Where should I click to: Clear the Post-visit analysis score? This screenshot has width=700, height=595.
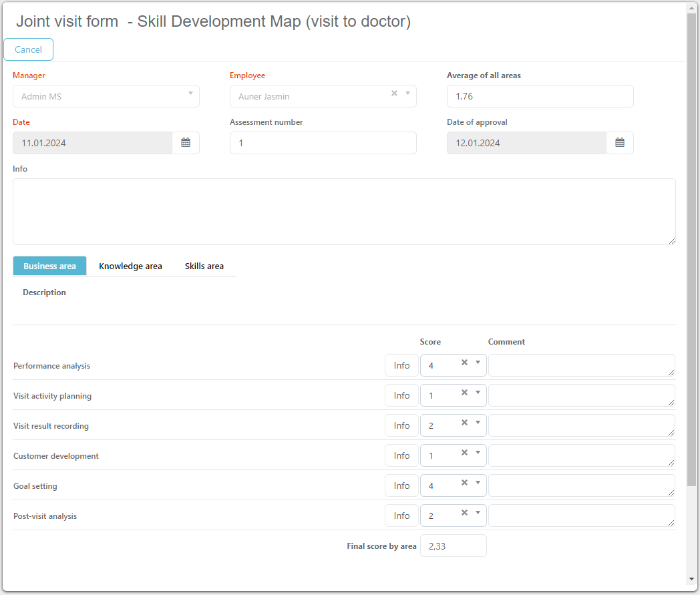click(464, 513)
